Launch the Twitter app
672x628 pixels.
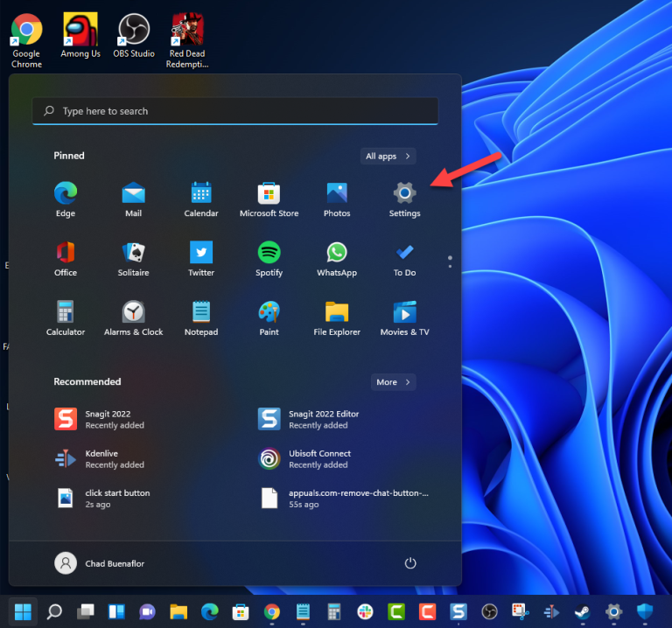tap(201, 259)
